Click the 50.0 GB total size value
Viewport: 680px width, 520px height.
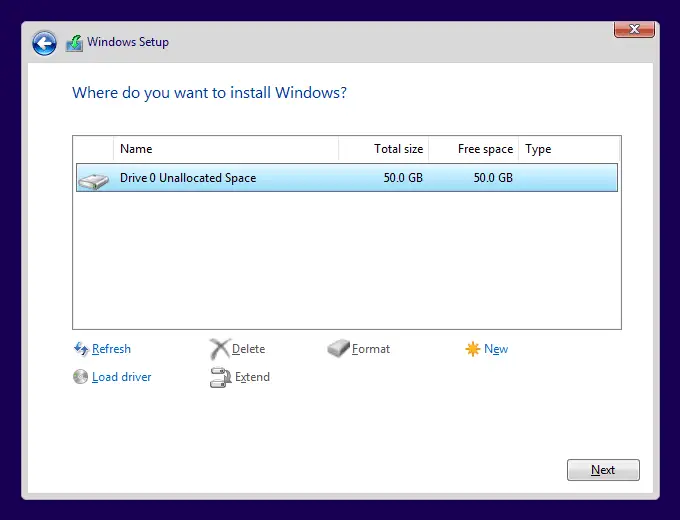[x=403, y=178]
